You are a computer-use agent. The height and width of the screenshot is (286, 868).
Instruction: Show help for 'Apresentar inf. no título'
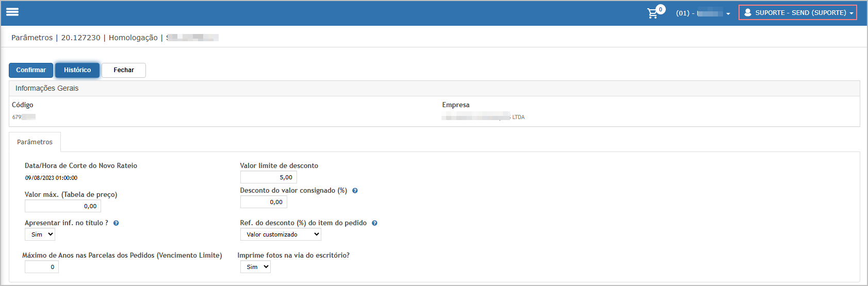pyautogui.click(x=116, y=223)
